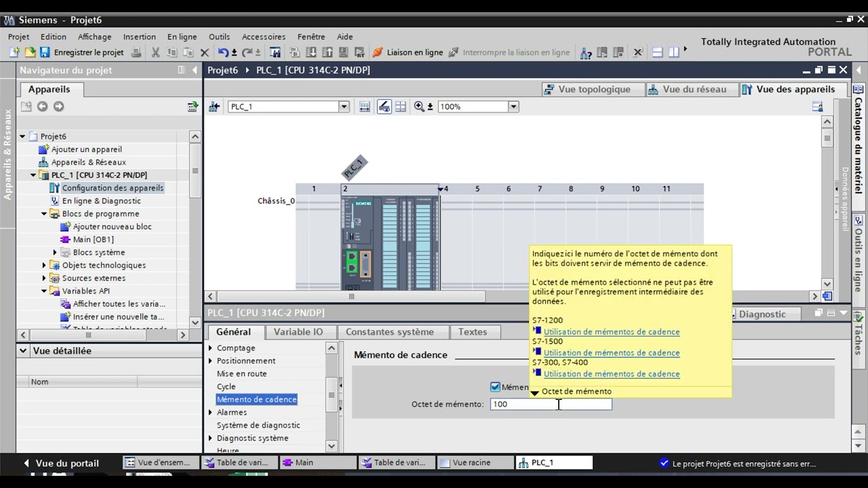Click Interrompre la liaison en ligne
This screenshot has height=488, width=868.
[x=509, y=52]
